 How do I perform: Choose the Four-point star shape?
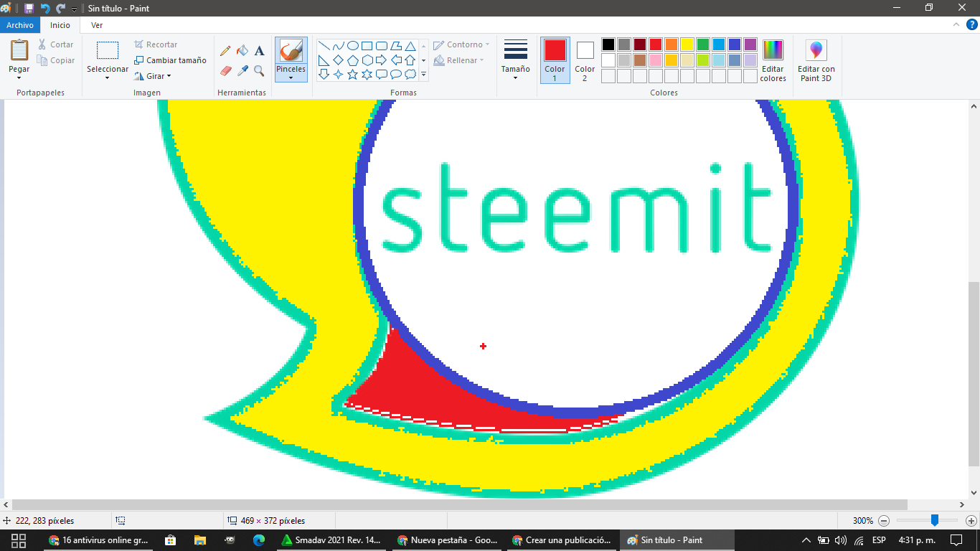(x=339, y=75)
